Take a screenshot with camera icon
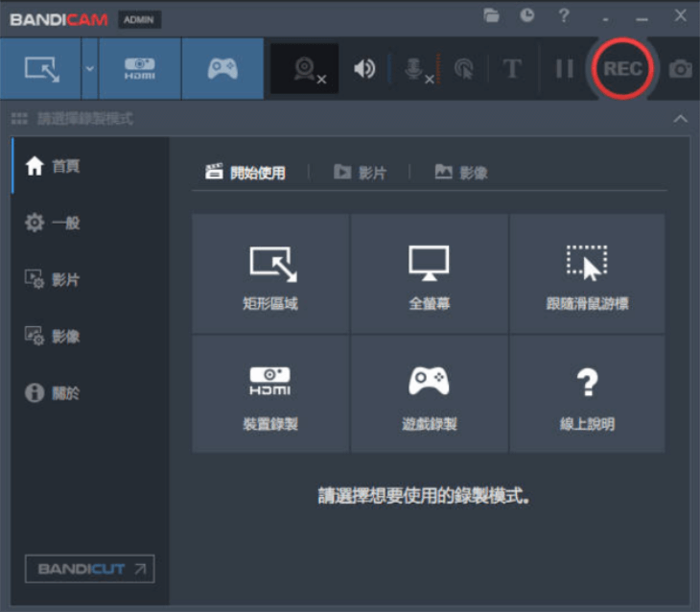The width and height of the screenshot is (700, 612). 680,69
